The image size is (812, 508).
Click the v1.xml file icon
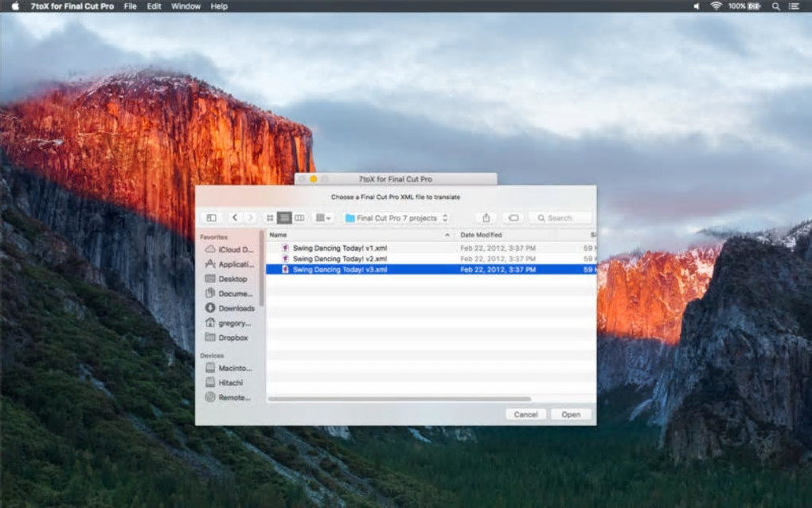tap(285, 248)
